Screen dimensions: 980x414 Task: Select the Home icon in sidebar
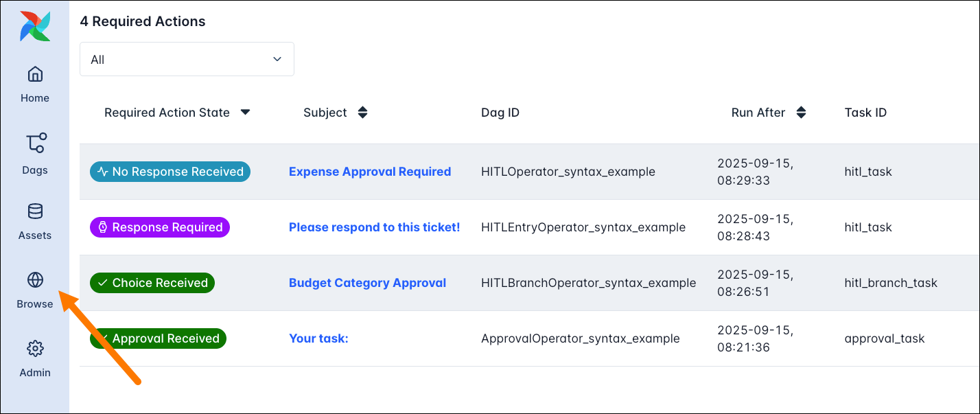(34, 73)
